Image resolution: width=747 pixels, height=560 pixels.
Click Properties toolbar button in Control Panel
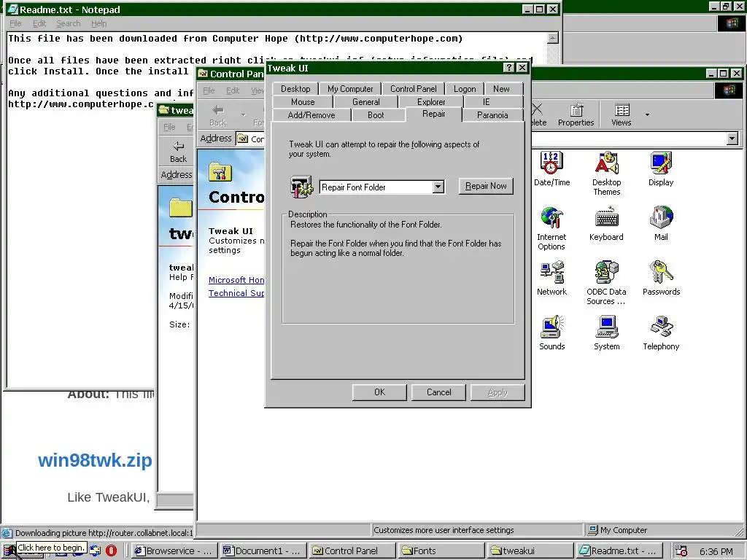(x=576, y=114)
